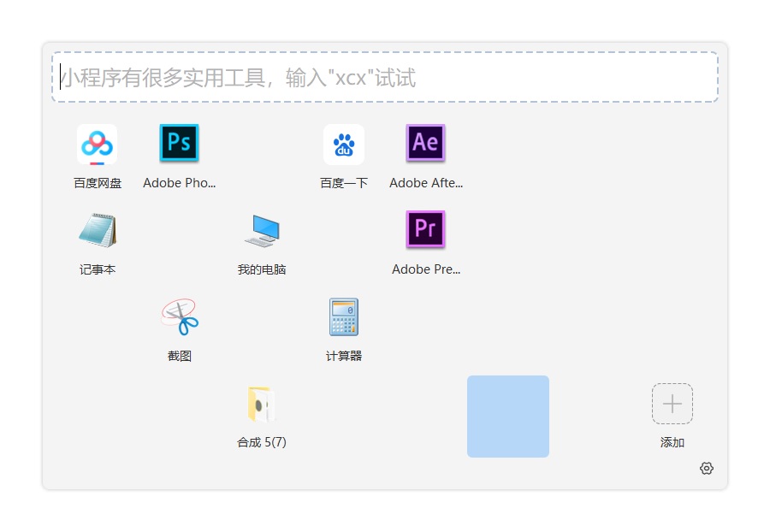Click the 我的电脑 label text

[262, 269]
